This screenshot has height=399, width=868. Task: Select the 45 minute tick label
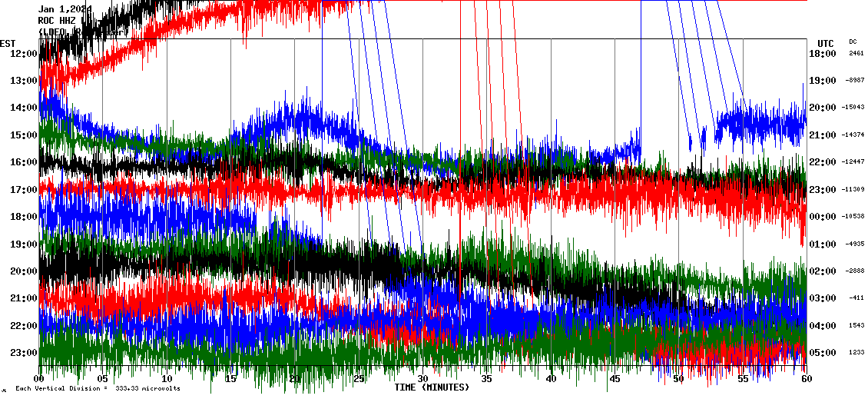click(x=615, y=379)
